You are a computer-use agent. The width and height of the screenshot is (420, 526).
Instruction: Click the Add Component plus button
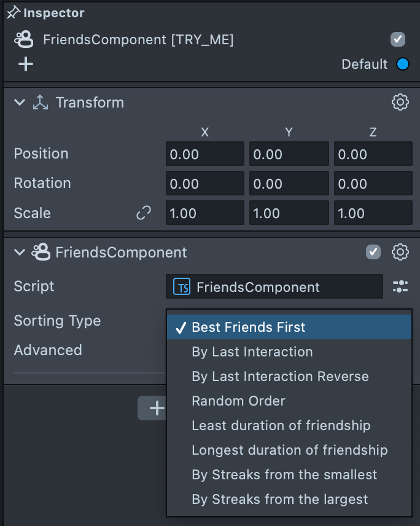pos(156,409)
